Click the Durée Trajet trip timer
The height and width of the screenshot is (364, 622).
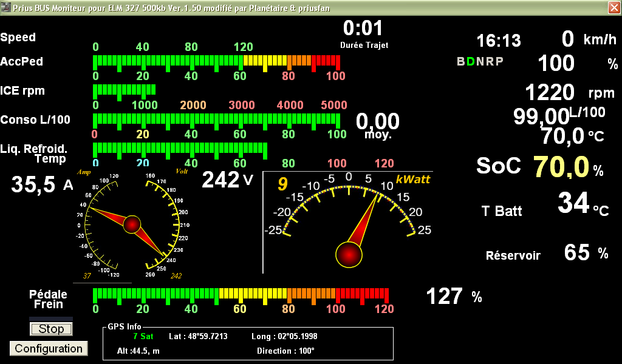click(363, 29)
